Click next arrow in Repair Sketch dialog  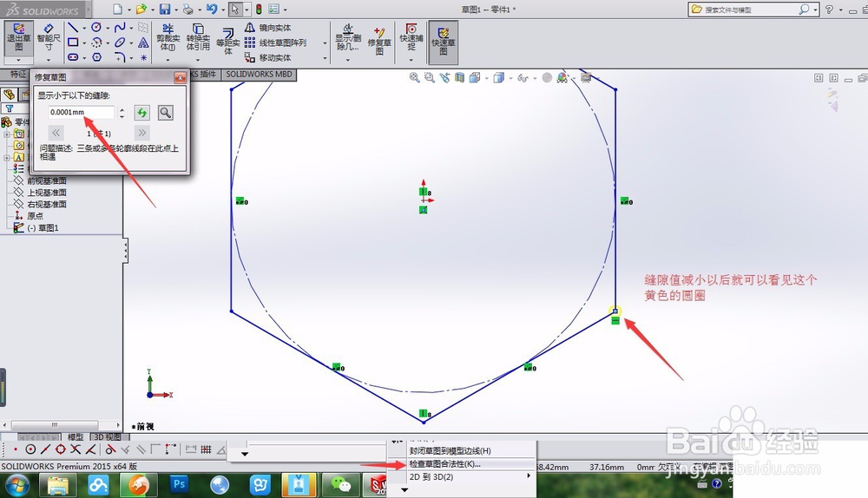tap(142, 133)
